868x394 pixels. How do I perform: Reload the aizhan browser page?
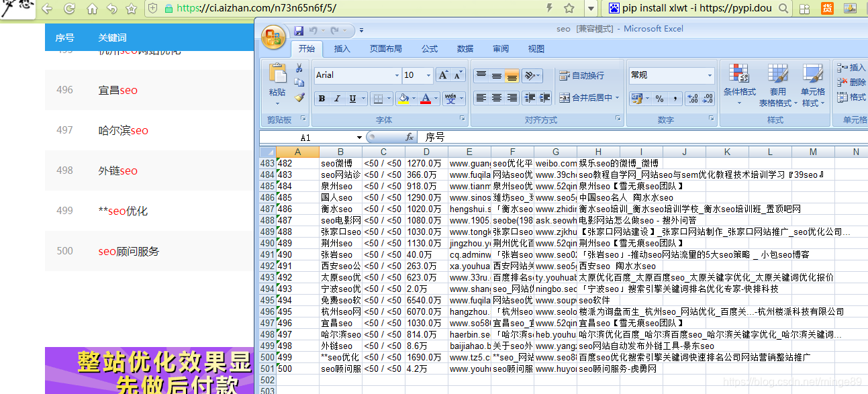pos(69,9)
